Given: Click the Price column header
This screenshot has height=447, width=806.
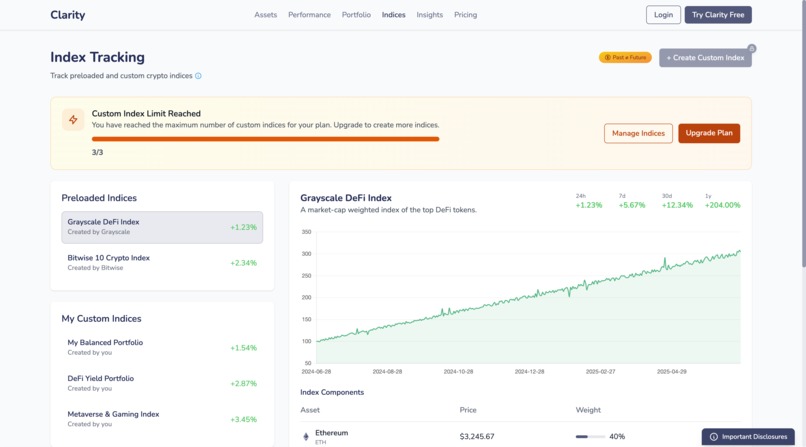Looking at the screenshot, I should pos(468,410).
